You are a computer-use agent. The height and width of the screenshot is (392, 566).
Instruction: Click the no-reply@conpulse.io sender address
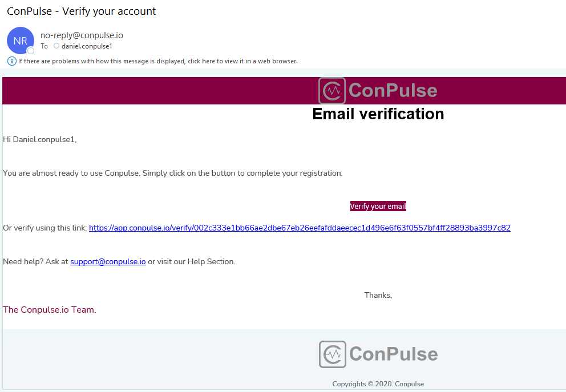point(82,35)
